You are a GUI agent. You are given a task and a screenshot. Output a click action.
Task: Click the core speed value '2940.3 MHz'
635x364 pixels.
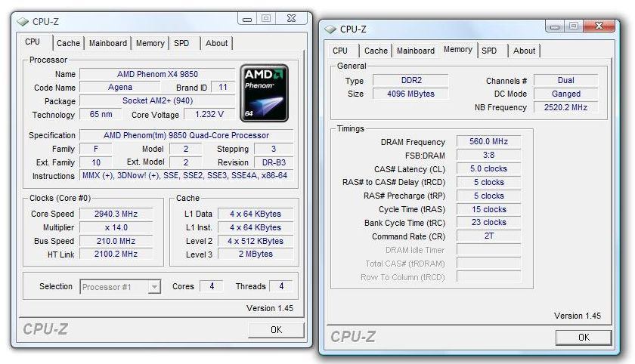coord(116,214)
